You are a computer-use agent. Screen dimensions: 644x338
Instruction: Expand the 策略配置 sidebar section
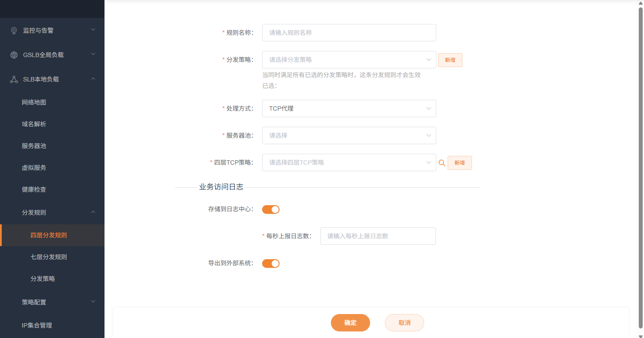[52, 302]
